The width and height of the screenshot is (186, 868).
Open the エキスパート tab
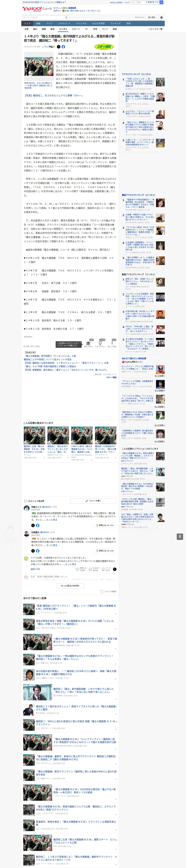tap(64, 24)
